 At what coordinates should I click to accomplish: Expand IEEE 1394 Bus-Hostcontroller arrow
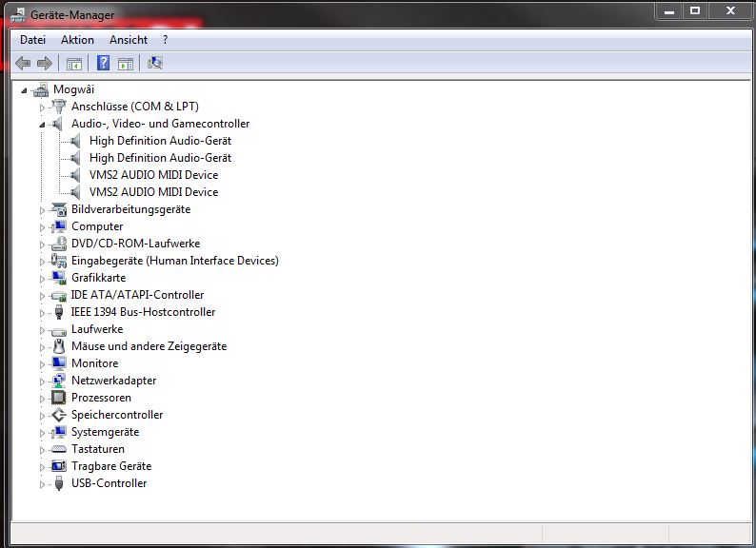pos(42,313)
